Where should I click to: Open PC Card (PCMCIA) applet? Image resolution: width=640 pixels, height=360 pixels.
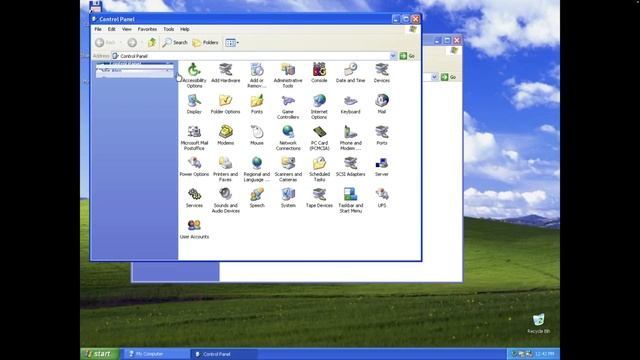tap(319, 138)
